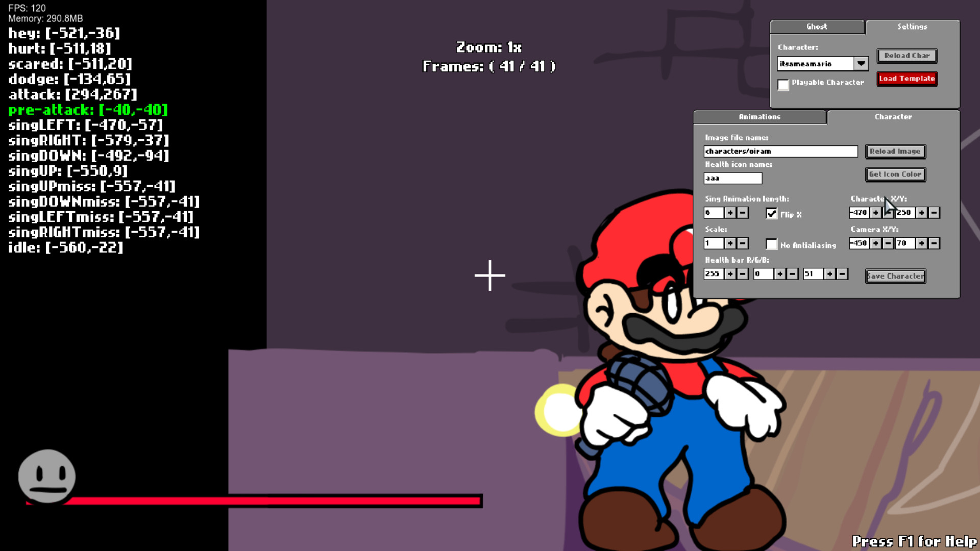Uncheck the Flip X checkbox
980x551 pixels.
(772, 214)
